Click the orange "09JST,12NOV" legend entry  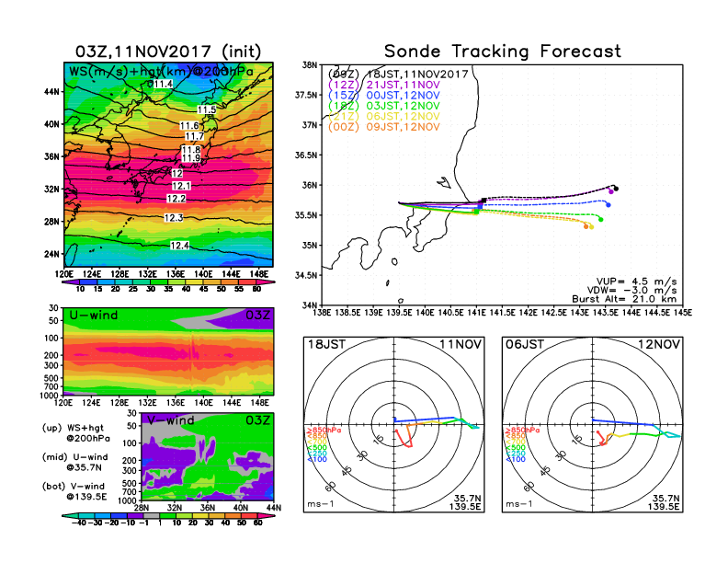(384, 127)
